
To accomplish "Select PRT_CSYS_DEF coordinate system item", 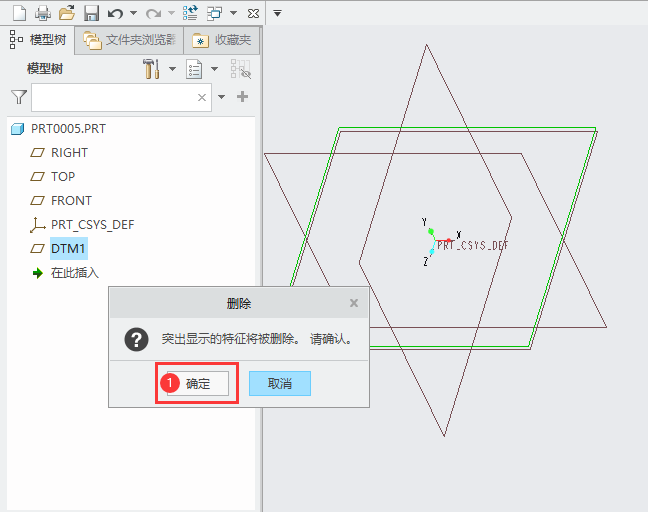I will [x=93, y=225].
